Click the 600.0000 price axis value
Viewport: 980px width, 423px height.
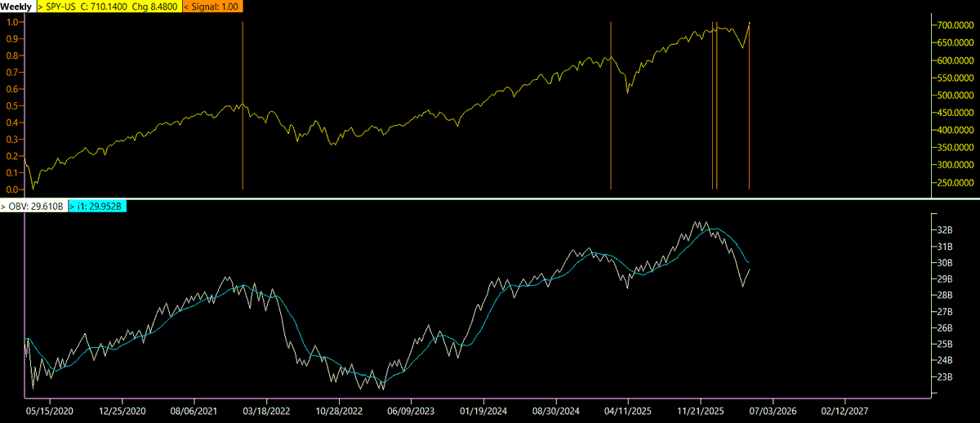[x=954, y=60]
